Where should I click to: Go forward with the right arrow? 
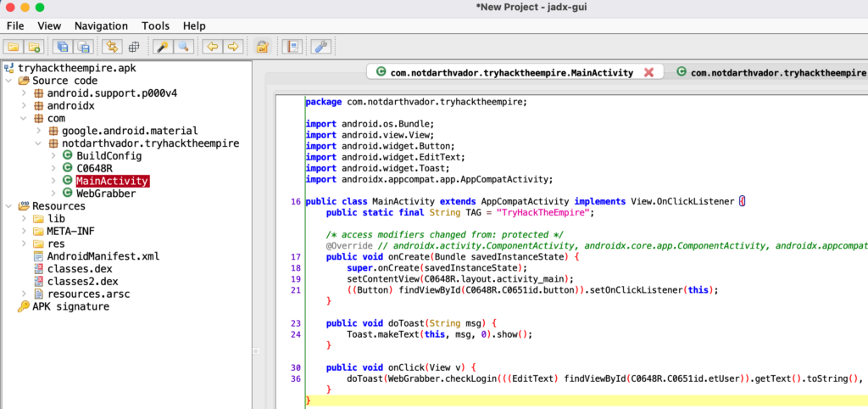[x=232, y=47]
